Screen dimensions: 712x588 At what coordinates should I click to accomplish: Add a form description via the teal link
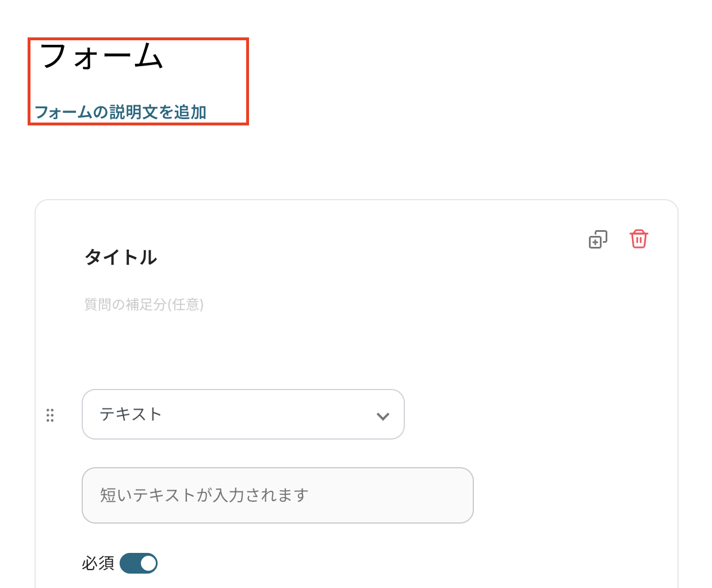pyautogui.click(x=121, y=112)
